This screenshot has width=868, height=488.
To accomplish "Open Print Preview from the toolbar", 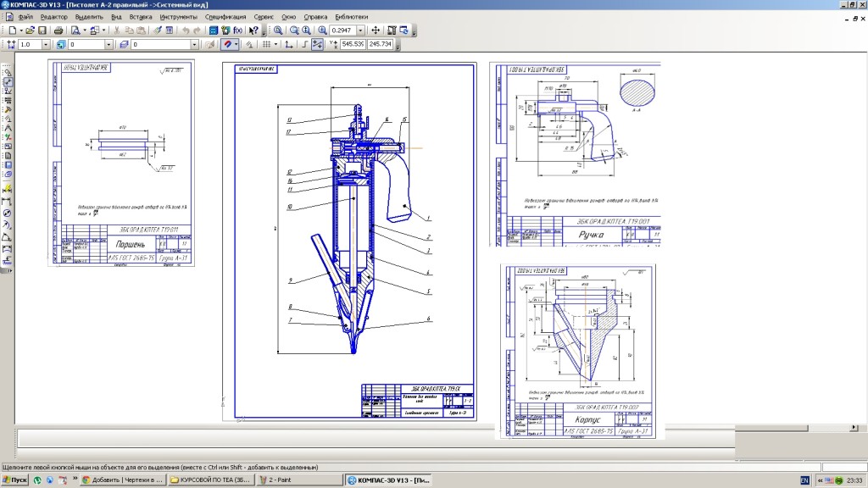I will pos(75,30).
